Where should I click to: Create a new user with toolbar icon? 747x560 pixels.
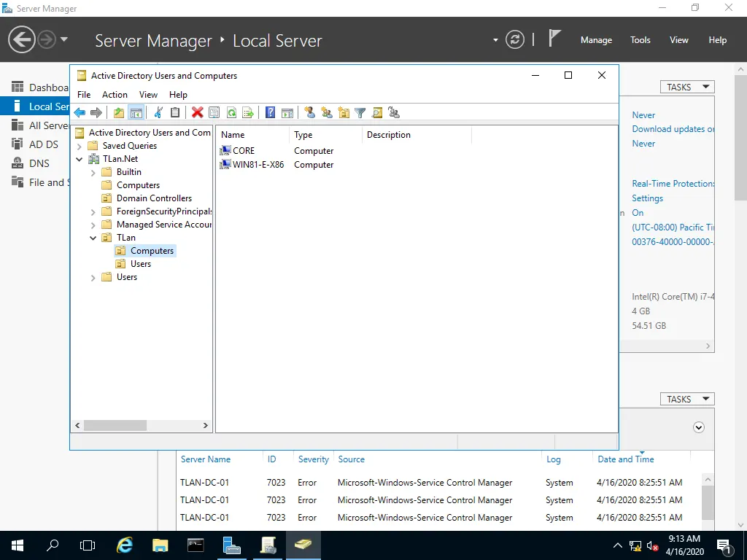tap(309, 113)
